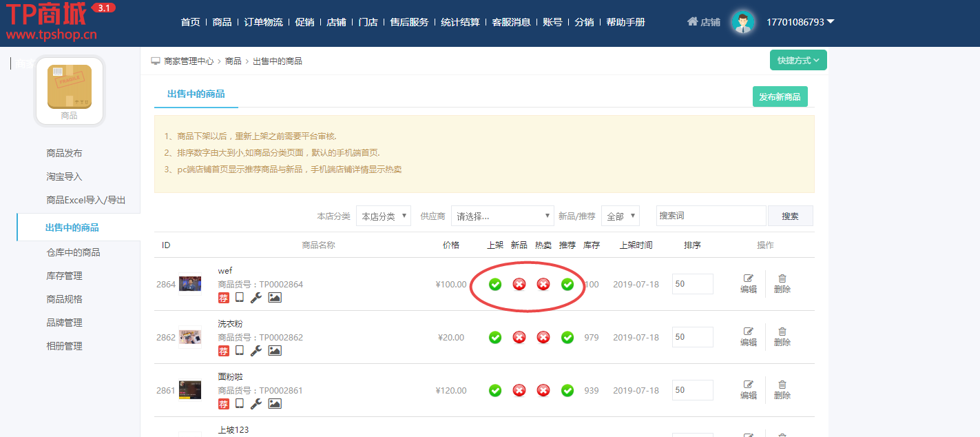The height and width of the screenshot is (437, 980).
Task: Click 删除 trash icon for product 2862
Action: 782,336
